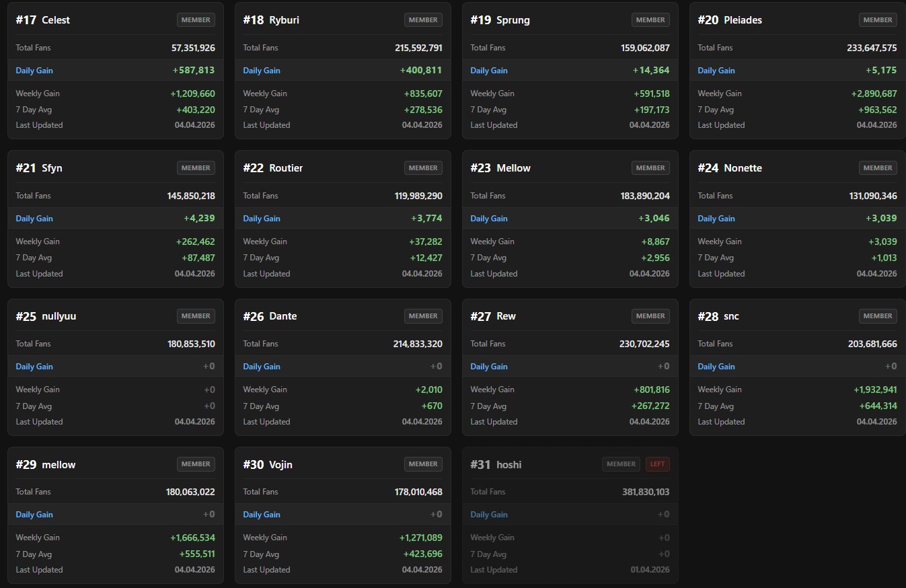
Task: Open the Vojin name on card #30
Action: [x=280, y=465]
